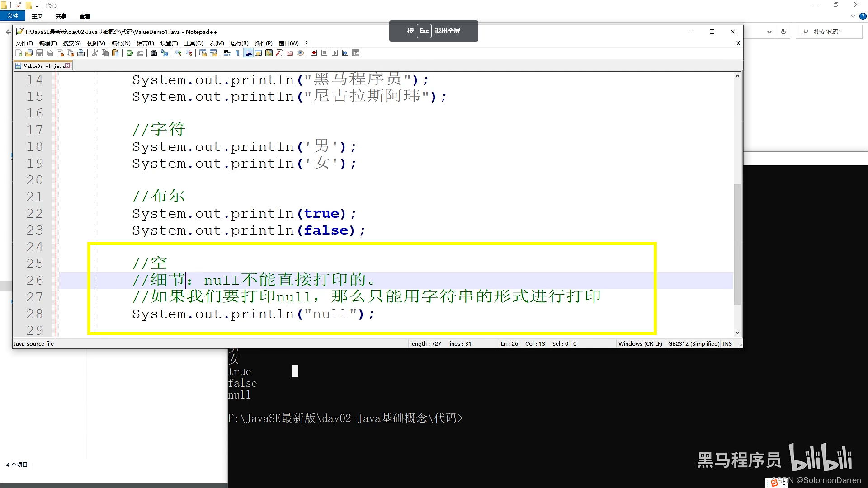
Task: Open the 设置(T) menu
Action: pyautogui.click(x=169, y=43)
